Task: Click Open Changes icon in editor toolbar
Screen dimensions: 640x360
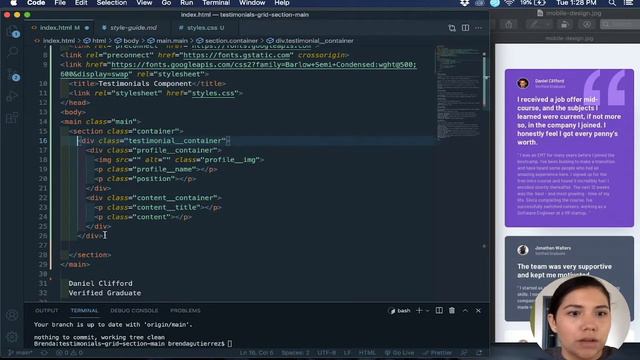Action: click(452, 28)
